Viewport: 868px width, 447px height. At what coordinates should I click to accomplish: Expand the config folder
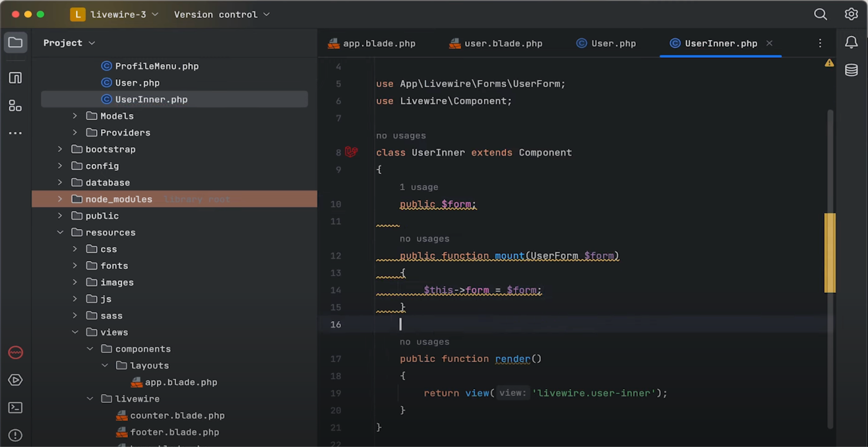pos(60,166)
